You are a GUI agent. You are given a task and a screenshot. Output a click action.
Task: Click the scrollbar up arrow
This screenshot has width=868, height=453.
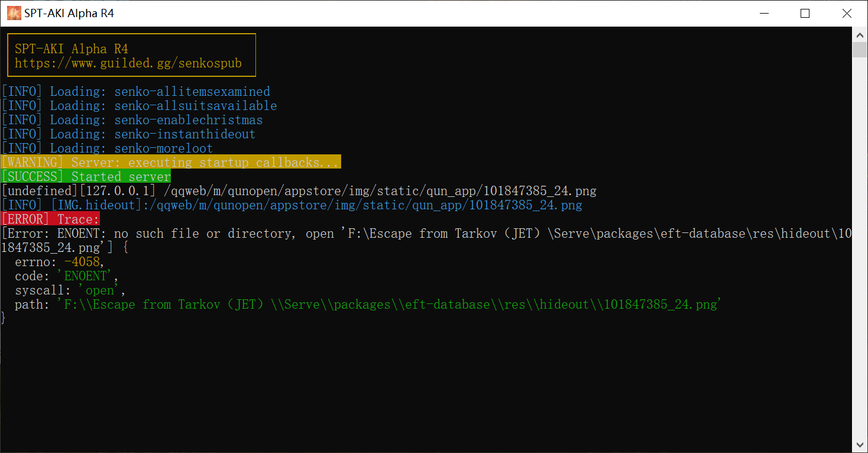click(860, 34)
